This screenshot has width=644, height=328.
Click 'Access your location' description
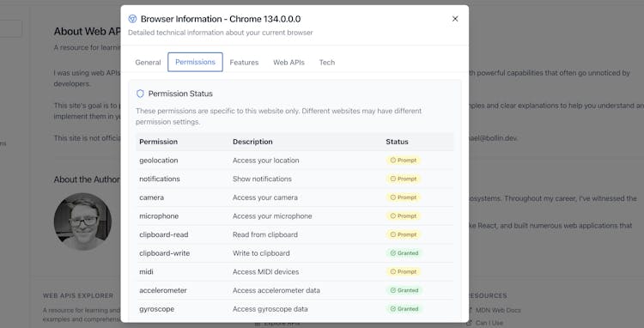pyautogui.click(x=265, y=161)
